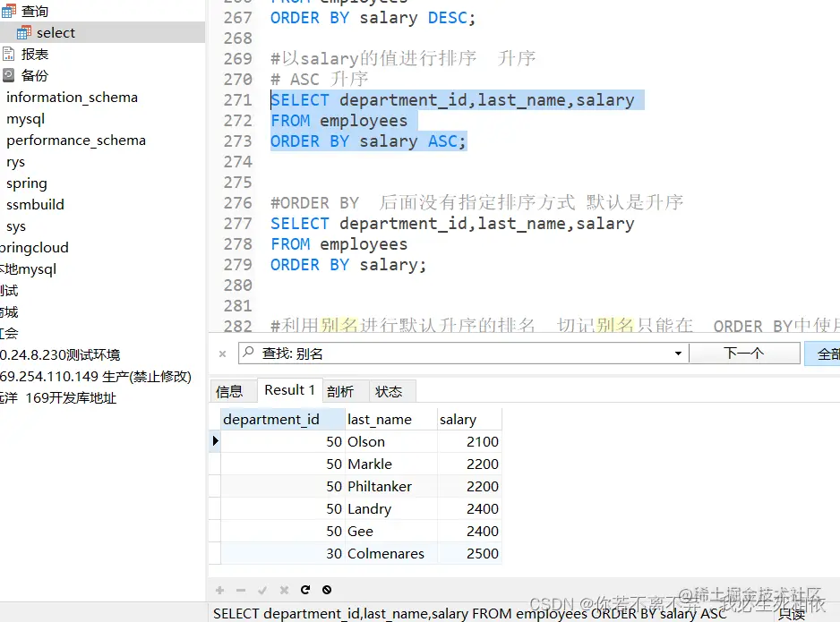Click line 279 ORDER BY salary
The width and height of the screenshot is (840, 622).
[x=348, y=265]
